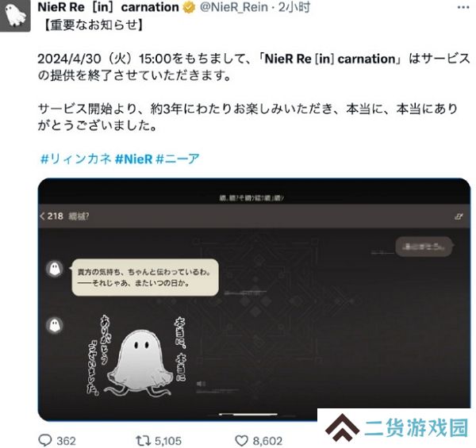
Task: Tap the ghost avatar beside the sticker message
Action: pos(55,325)
